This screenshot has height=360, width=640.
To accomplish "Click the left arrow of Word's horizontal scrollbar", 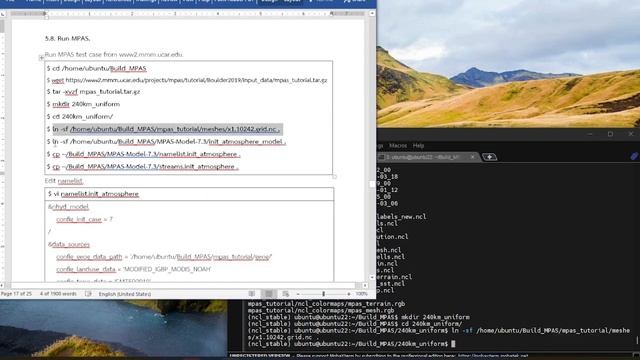I will 2,285.
